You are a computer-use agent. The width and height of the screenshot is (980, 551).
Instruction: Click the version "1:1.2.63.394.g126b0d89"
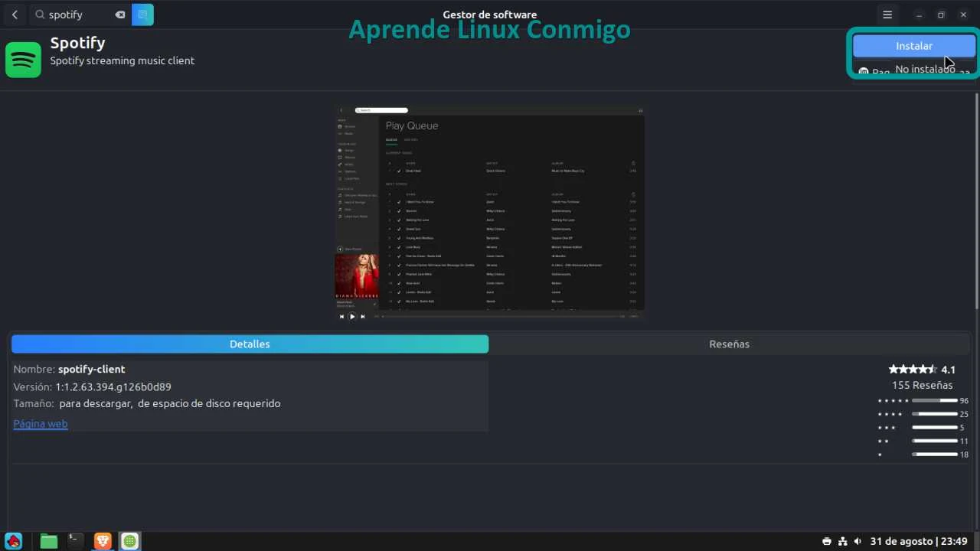[113, 386]
